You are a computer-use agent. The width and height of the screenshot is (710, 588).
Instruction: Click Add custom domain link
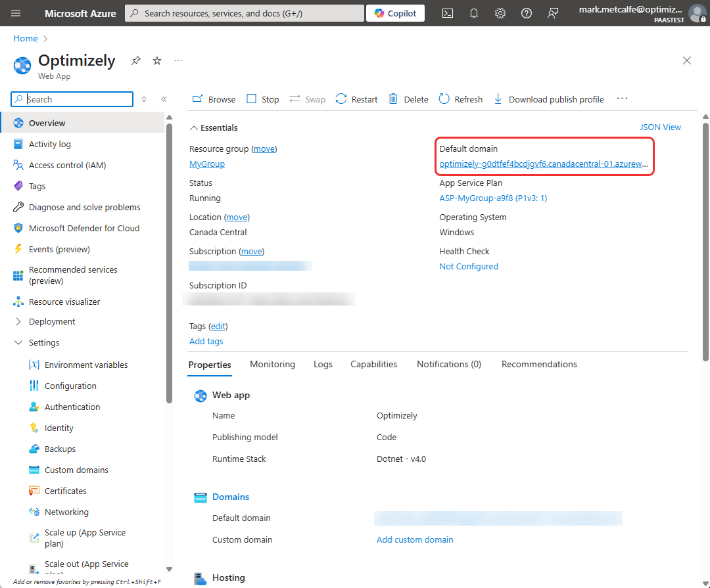click(415, 539)
